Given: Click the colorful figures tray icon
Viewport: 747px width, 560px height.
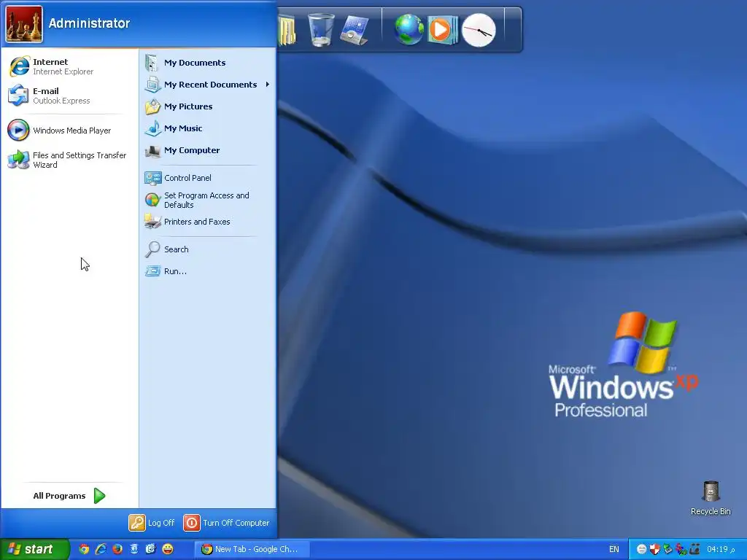Looking at the screenshot, I should click(681, 549).
